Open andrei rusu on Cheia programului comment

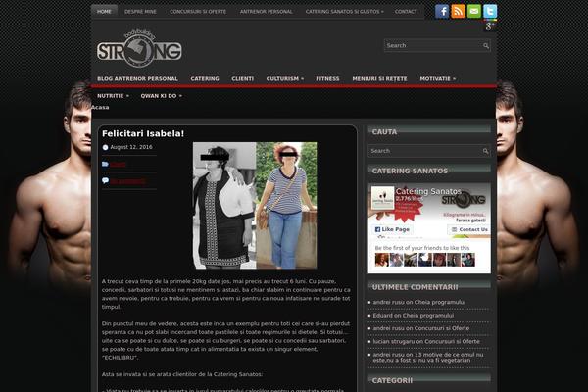point(419,303)
